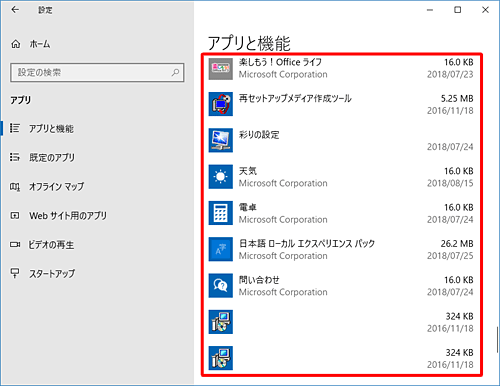500x386 pixels.
Task: Click the スタートアップ sidebar icon
Action: pos(15,273)
